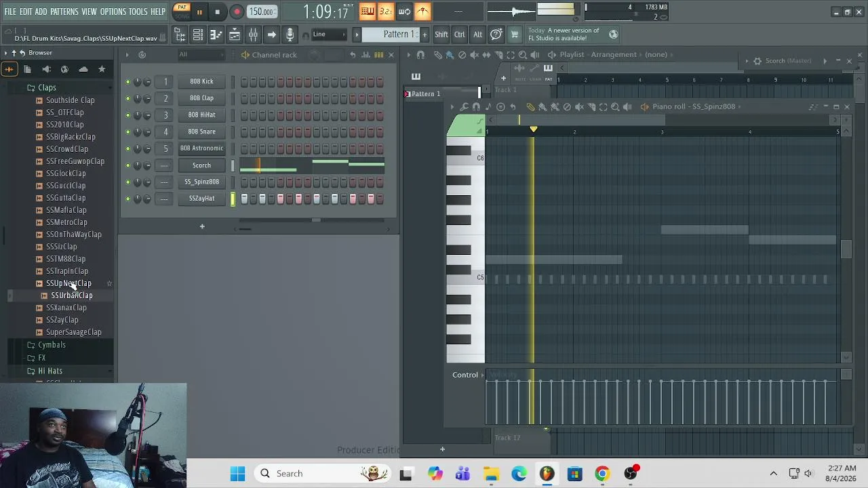Select the Playlist magnet snap icon
Image resolution: width=868 pixels, height=488 pixels.
(x=420, y=55)
